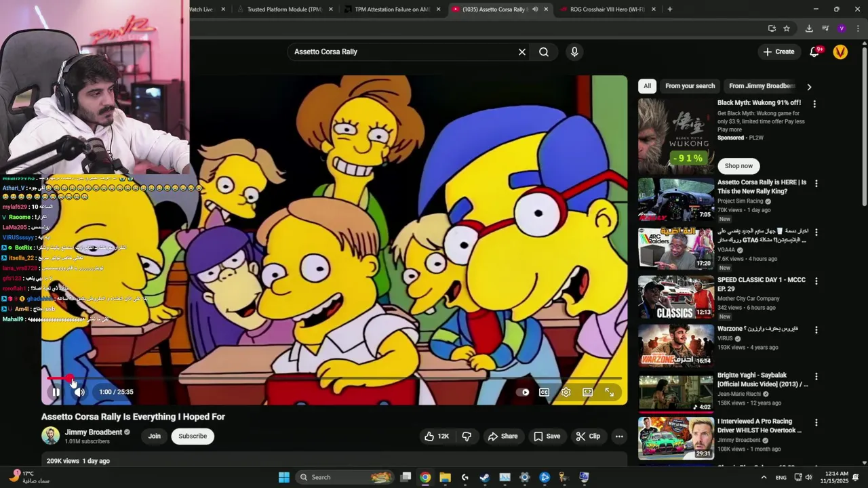Open options for the VIRUS Warzone video
The width and height of the screenshot is (868, 488).
[x=816, y=329]
